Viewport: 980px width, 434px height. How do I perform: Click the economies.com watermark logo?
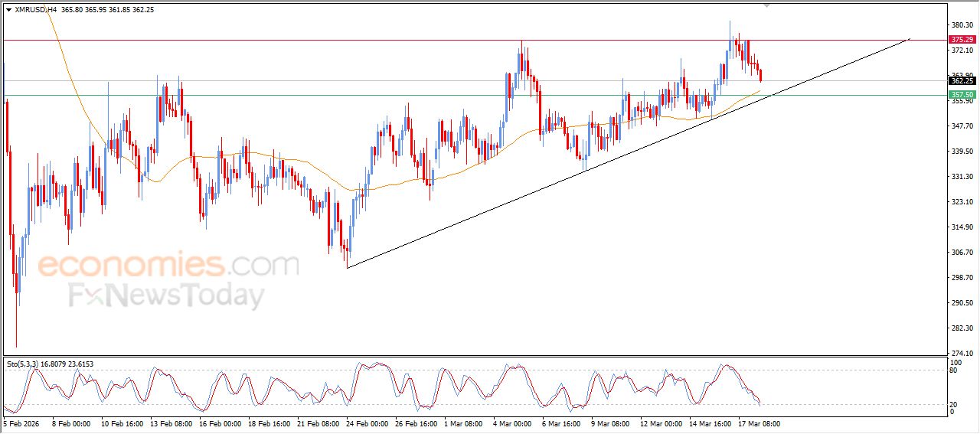pyautogui.click(x=168, y=265)
